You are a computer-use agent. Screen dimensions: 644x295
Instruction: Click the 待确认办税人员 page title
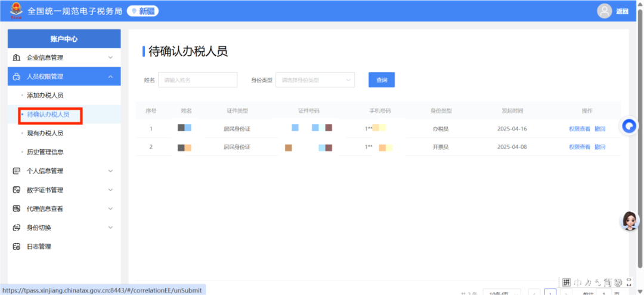click(x=188, y=51)
